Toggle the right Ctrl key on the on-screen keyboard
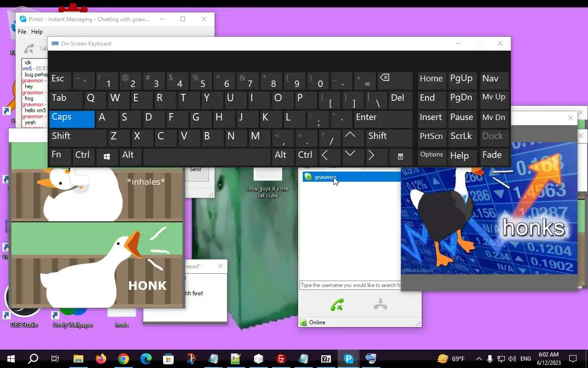The width and height of the screenshot is (588, 368). coord(306,156)
